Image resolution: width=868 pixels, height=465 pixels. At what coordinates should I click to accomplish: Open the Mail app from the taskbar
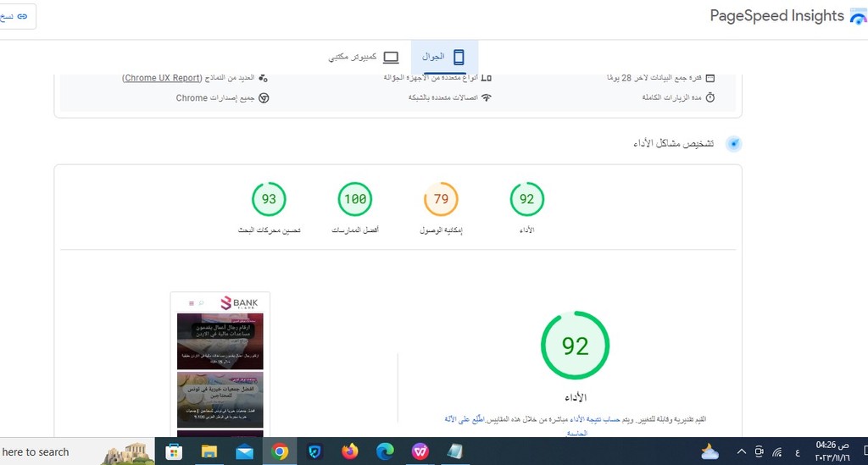click(x=244, y=451)
